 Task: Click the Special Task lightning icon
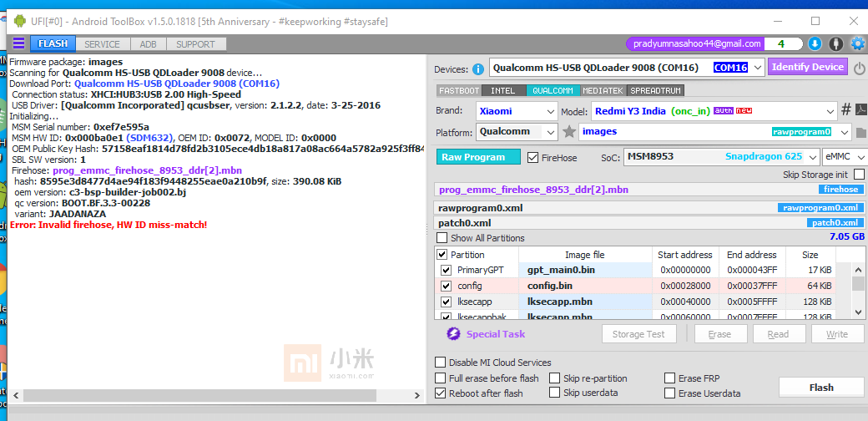[453, 334]
